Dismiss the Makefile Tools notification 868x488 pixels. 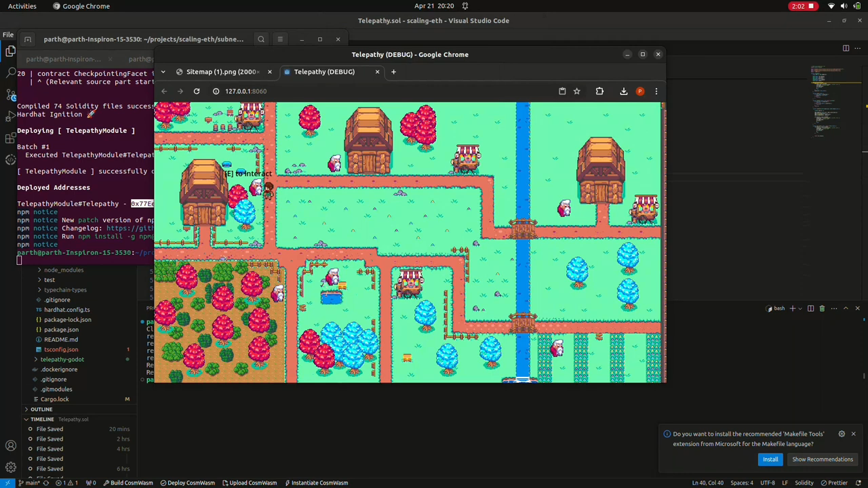coord(853,434)
